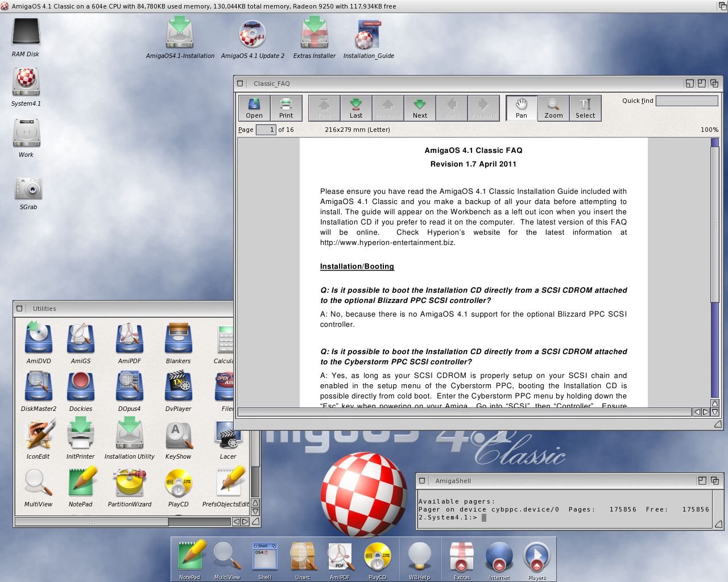Select Installation Utility icon
728x582 pixels.
(x=130, y=438)
